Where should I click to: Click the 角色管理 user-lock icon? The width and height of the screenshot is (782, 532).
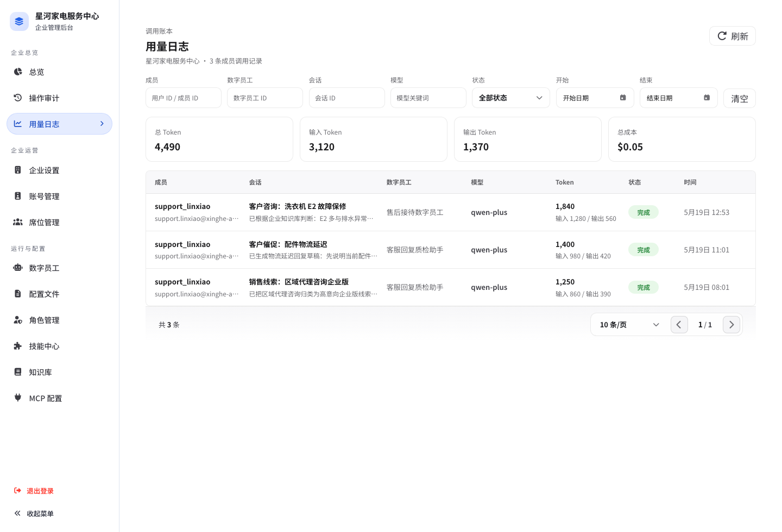click(x=18, y=320)
